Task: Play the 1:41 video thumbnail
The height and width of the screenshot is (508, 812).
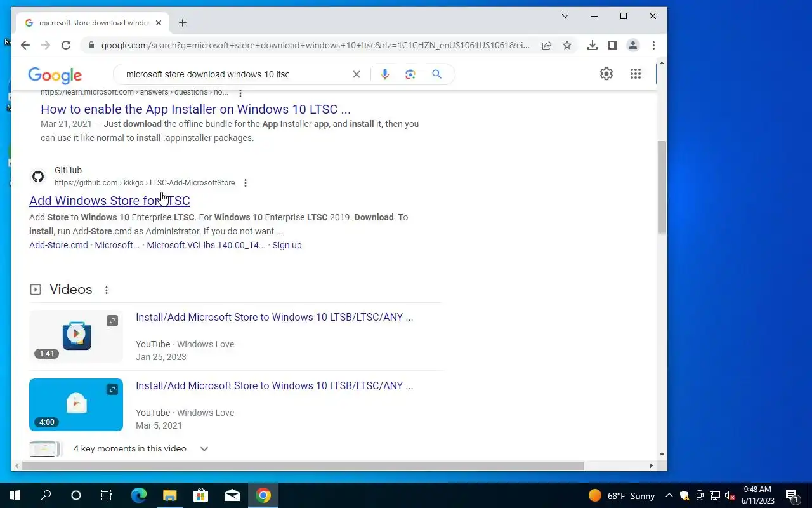Action: pos(76,336)
